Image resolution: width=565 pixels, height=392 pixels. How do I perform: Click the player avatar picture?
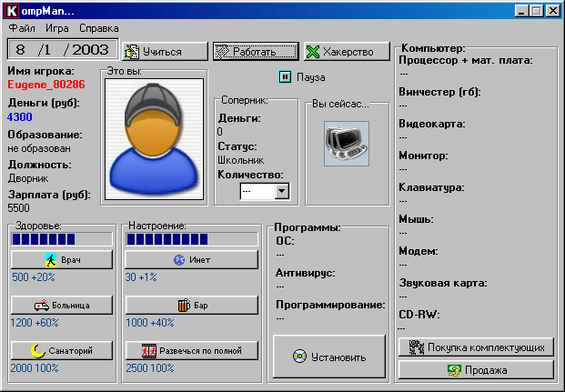click(x=153, y=133)
